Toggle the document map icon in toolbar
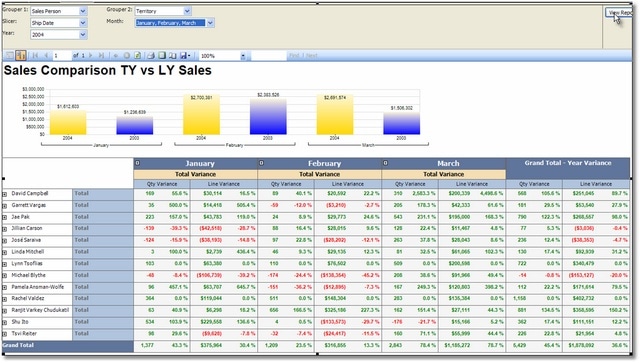This screenshot has height=363, width=640. (9, 56)
